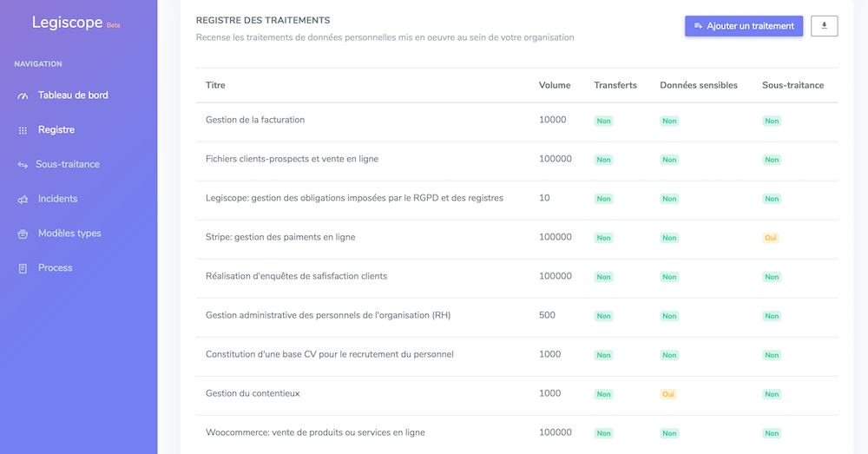868x454 pixels.
Task: Click the Legiscope logo
Action: (68, 23)
